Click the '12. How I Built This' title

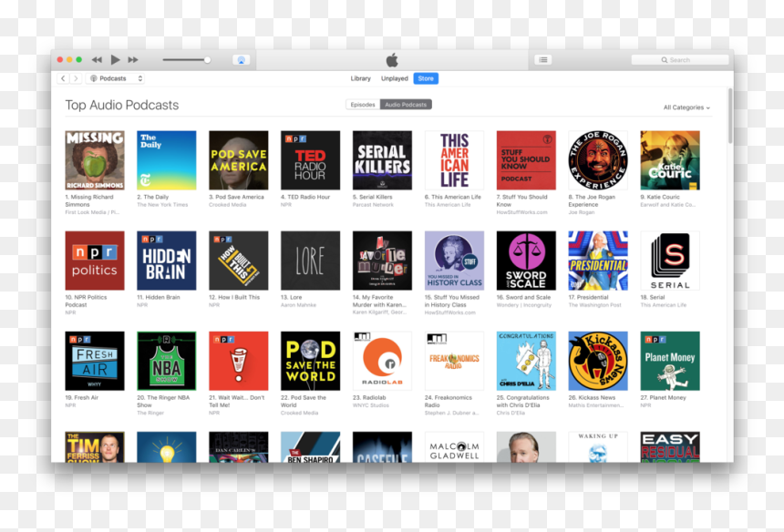(x=234, y=297)
